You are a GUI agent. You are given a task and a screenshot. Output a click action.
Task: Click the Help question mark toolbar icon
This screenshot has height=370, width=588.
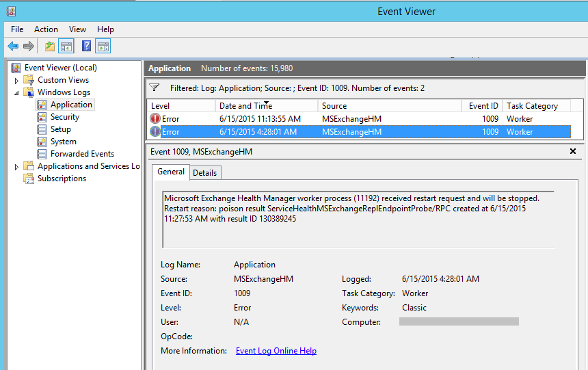(x=87, y=46)
